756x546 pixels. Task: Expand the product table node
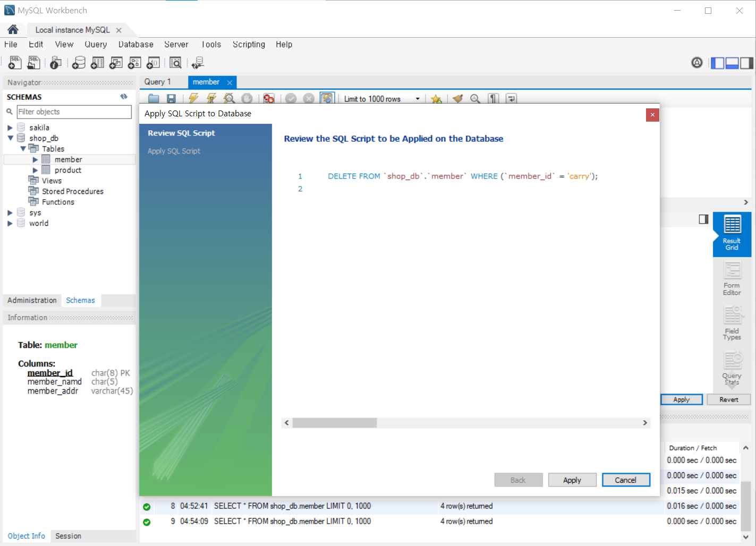[x=35, y=170]
